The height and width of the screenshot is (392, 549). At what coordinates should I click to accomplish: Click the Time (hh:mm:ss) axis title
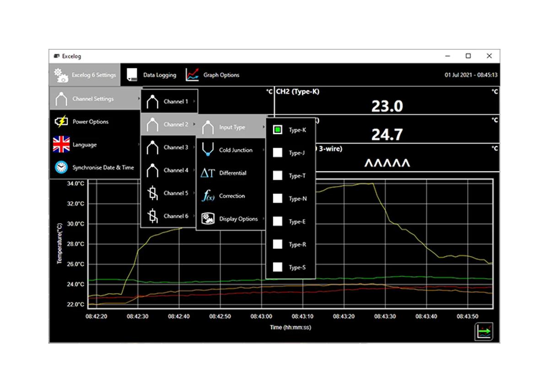290,328
